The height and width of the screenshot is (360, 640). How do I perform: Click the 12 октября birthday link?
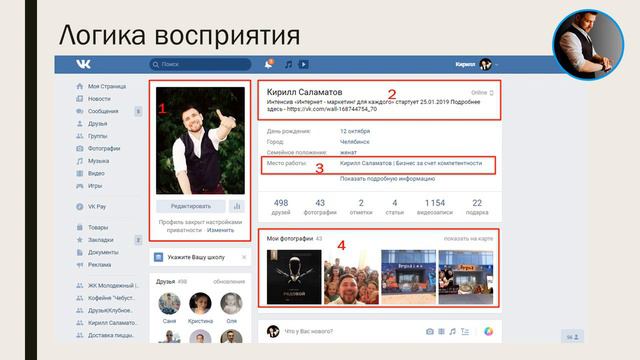[x=355, y=131]
